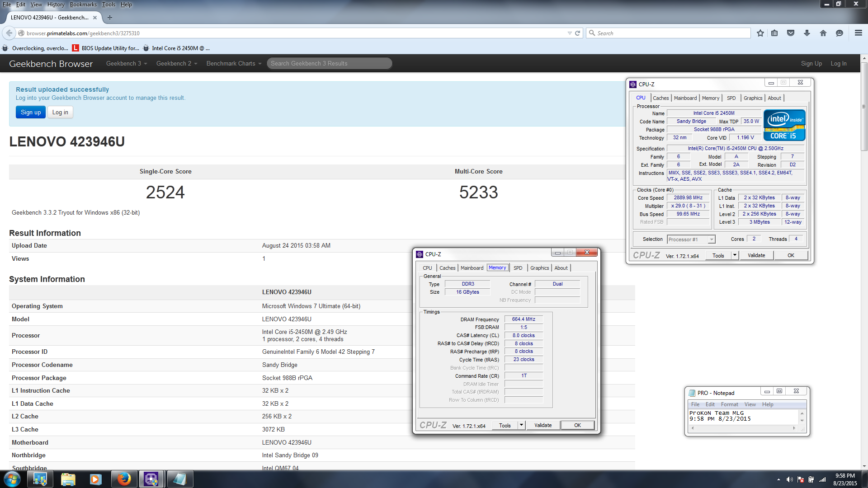
Task: Open the Firefox Hello chat icon
Action: point(840,33)
